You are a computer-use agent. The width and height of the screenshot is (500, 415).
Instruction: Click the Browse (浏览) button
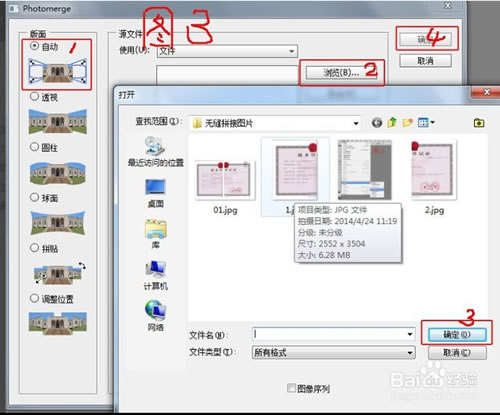tap(341, 72)
